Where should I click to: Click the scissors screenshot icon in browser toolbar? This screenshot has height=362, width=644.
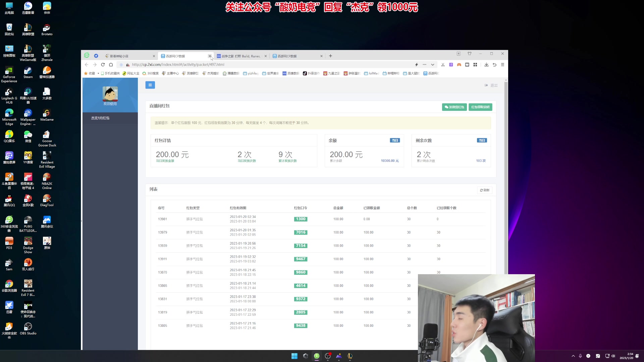point(443,65)
